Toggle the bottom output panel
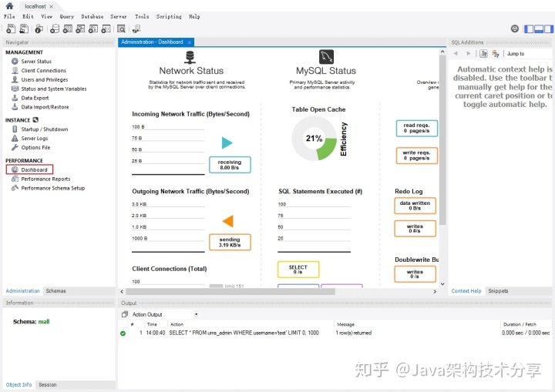 coord(539,29)
